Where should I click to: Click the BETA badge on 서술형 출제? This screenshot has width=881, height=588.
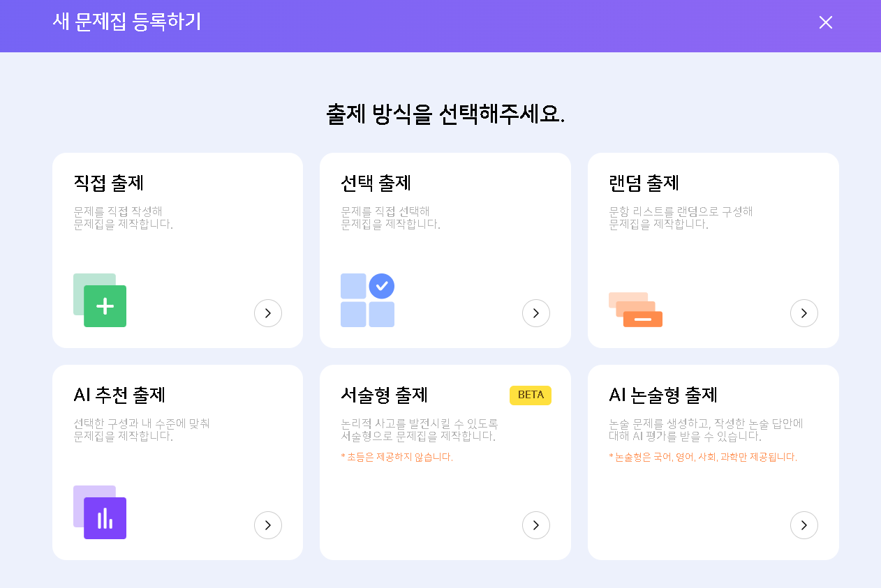pos(531,395)
